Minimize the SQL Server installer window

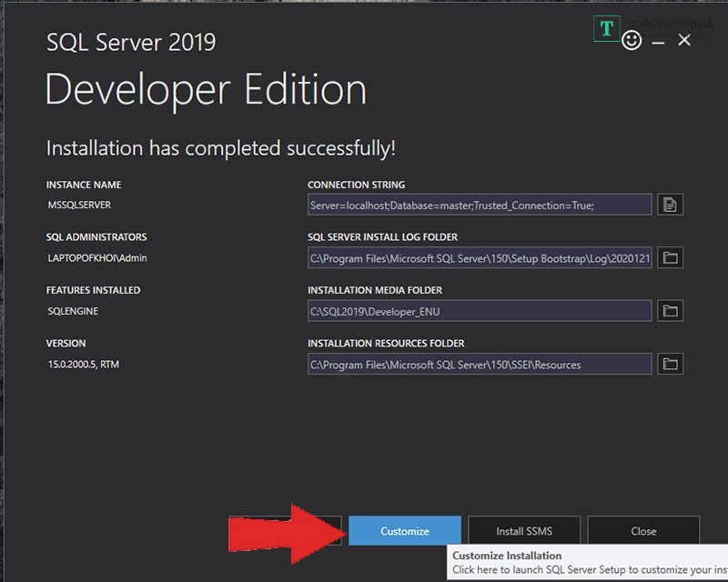click(659, 42)
